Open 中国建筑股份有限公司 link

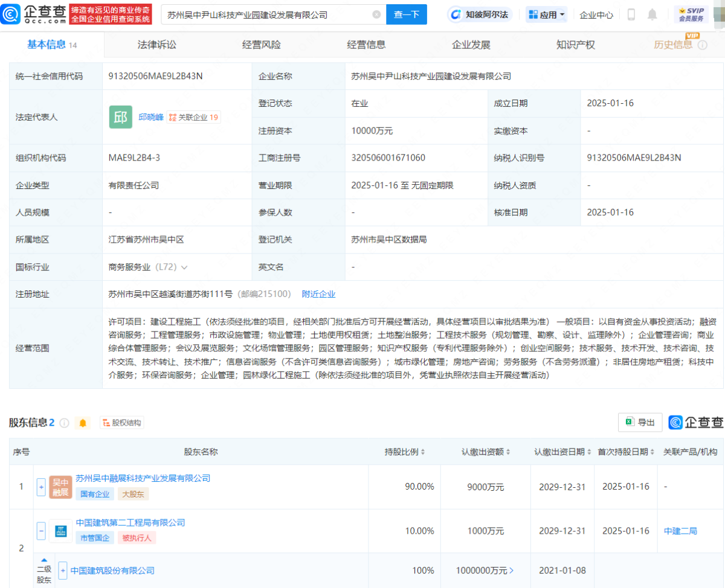(112, 570)
